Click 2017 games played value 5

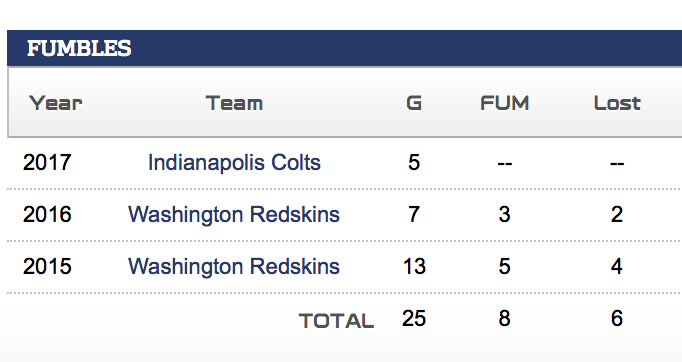click(414, 163)
